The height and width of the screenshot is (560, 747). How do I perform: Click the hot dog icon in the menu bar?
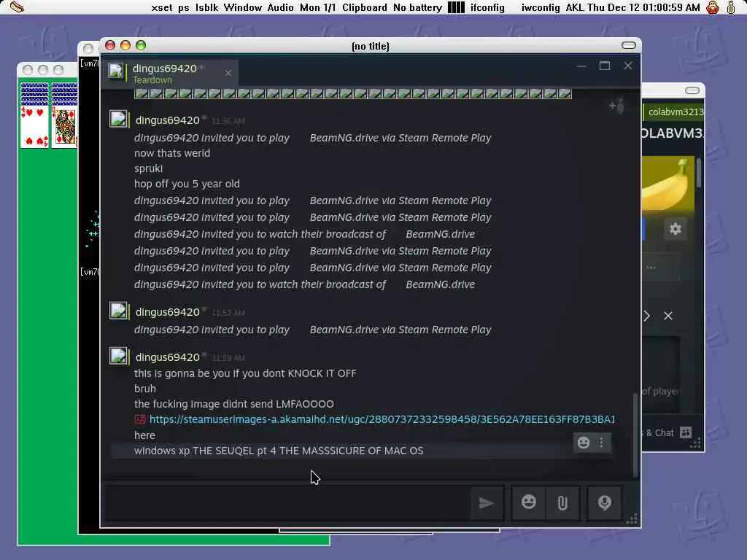point(18,7)
